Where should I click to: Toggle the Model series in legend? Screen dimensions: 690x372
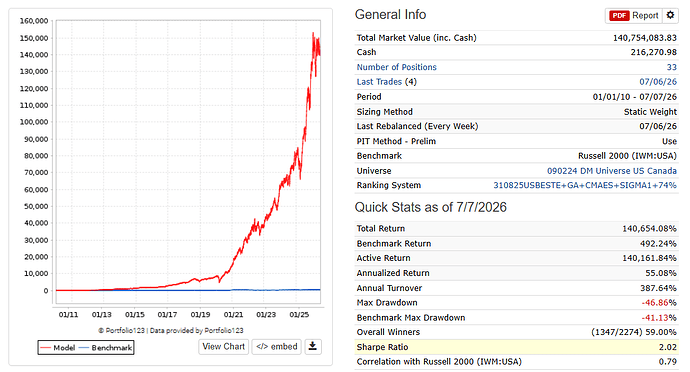(x=58, y=348)
